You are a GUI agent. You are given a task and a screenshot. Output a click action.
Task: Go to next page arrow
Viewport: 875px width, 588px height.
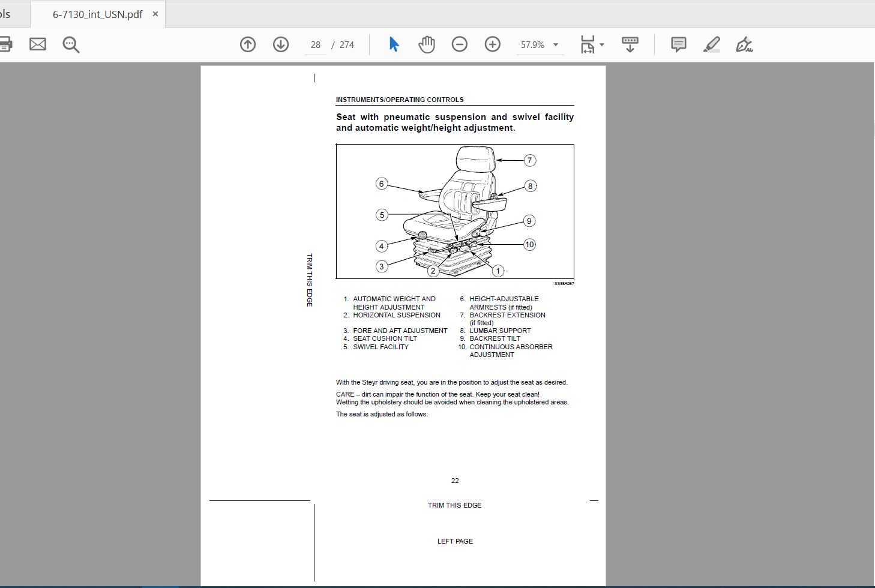pos(281,44)
